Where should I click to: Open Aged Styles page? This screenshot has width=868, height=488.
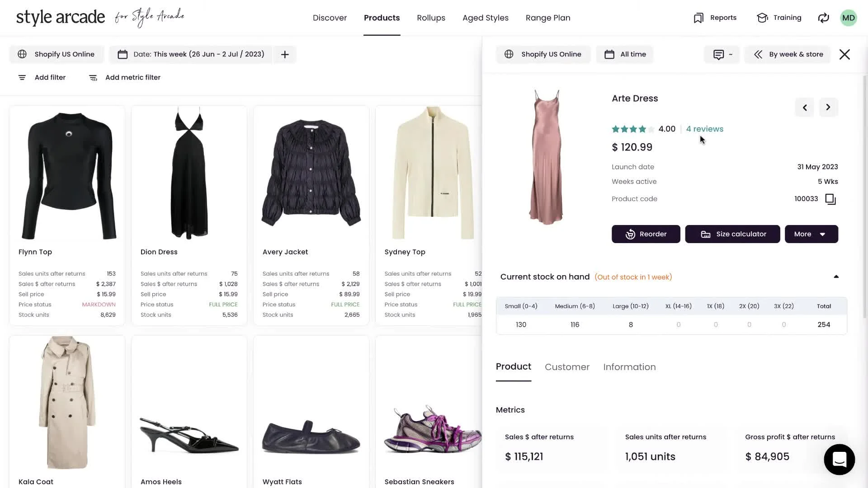click(x=485, y=18)
